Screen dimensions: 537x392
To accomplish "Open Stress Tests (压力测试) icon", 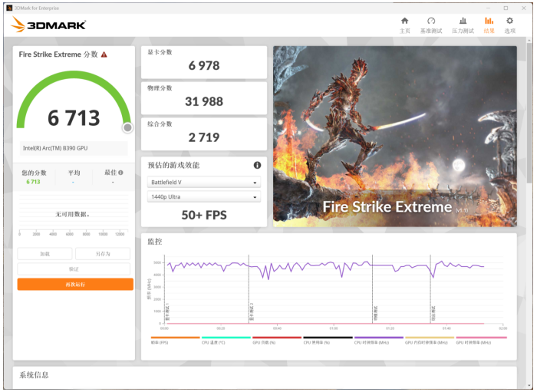I will (x=463, y=25).
